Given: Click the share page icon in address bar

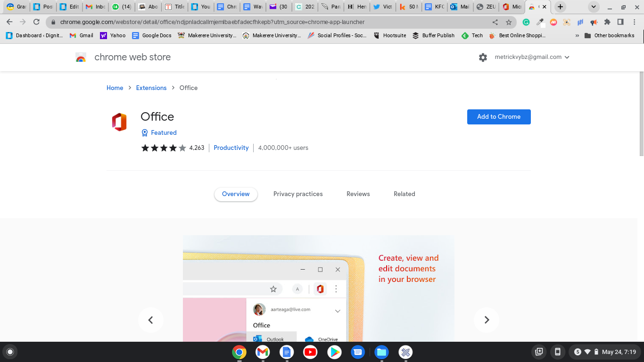Looking at the screenshot, I should click(x=495, y=22).
